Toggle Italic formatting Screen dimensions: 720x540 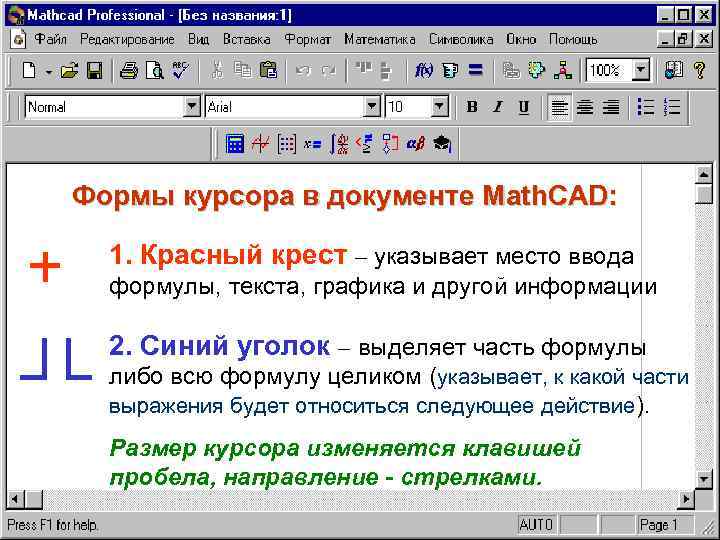pyautogui.click(x=497, y=107)
